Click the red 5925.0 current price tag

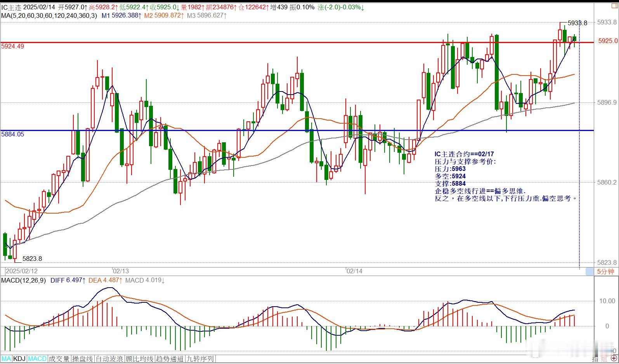(607, 41)
